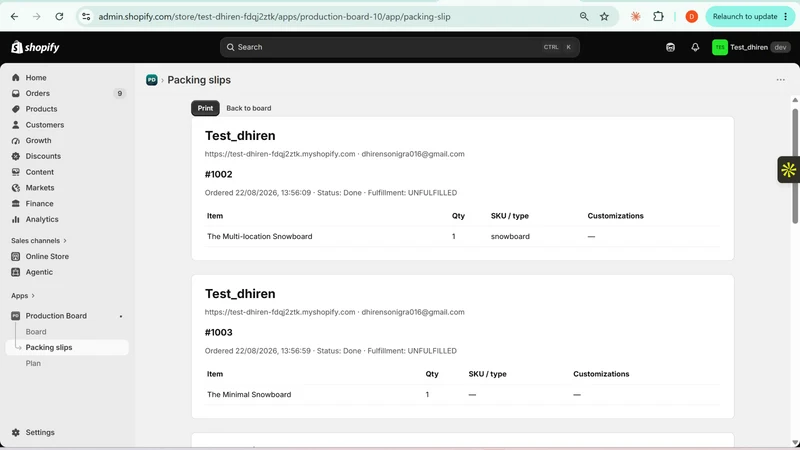The width and height of the screenshot is (800, 450).
Task: Click order number #1003
Action: [218, 333]
